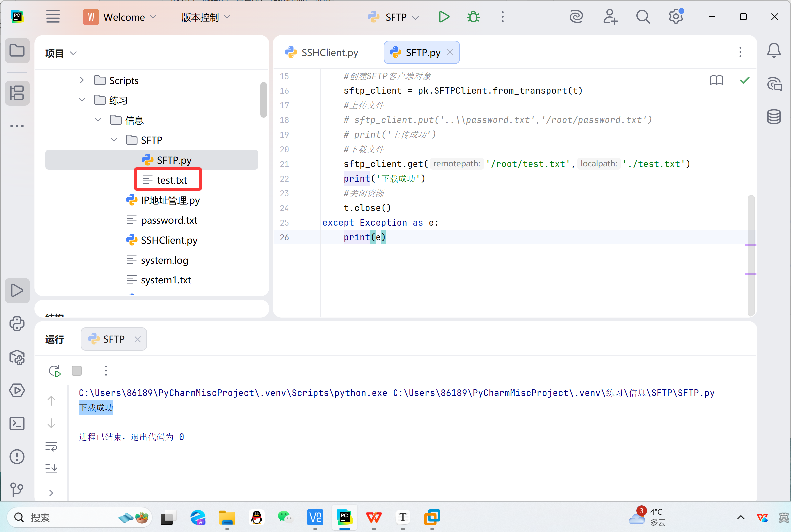This screenshot has width=791, height=532.
Task: Open the Python Packages tool window
Action: (17, 357)
